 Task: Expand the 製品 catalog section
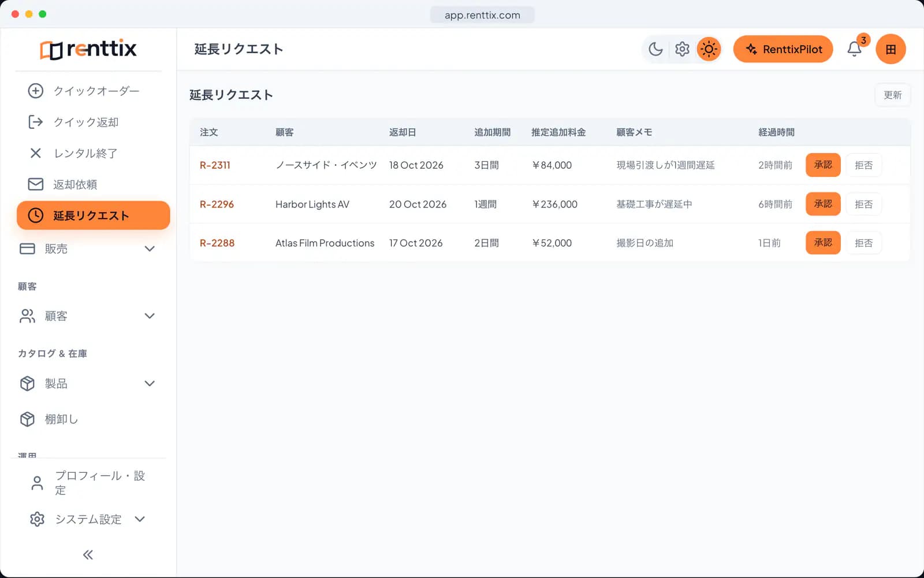[88, 384]
